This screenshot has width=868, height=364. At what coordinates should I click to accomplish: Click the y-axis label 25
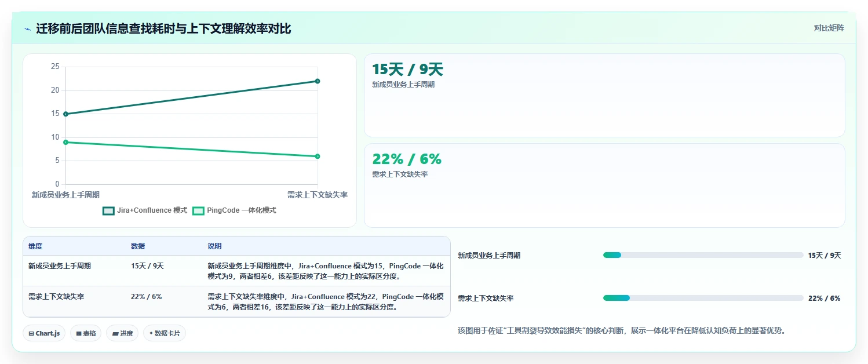point(55,67)
